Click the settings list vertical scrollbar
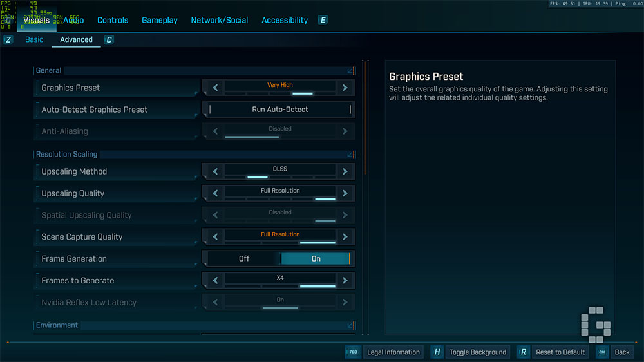644x362 pixels. pyautogui.click(x=365, y=117)
